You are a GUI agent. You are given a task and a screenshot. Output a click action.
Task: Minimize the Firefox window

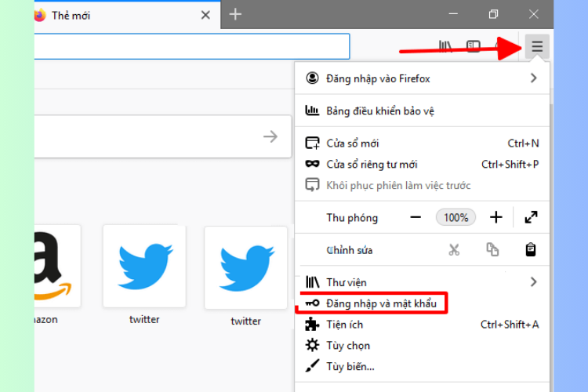coord(453,15)
